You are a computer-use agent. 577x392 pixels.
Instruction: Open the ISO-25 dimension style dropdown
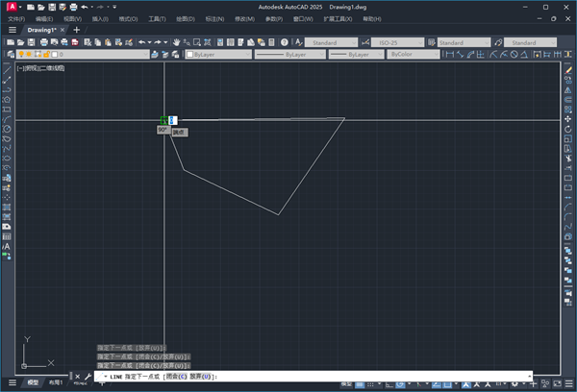[397, 42]
